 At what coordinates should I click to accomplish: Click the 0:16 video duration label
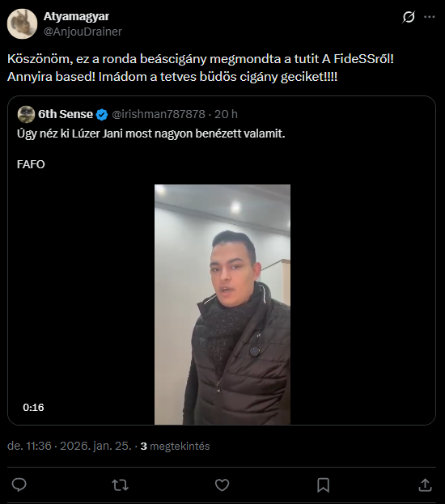tap(33, 407)
